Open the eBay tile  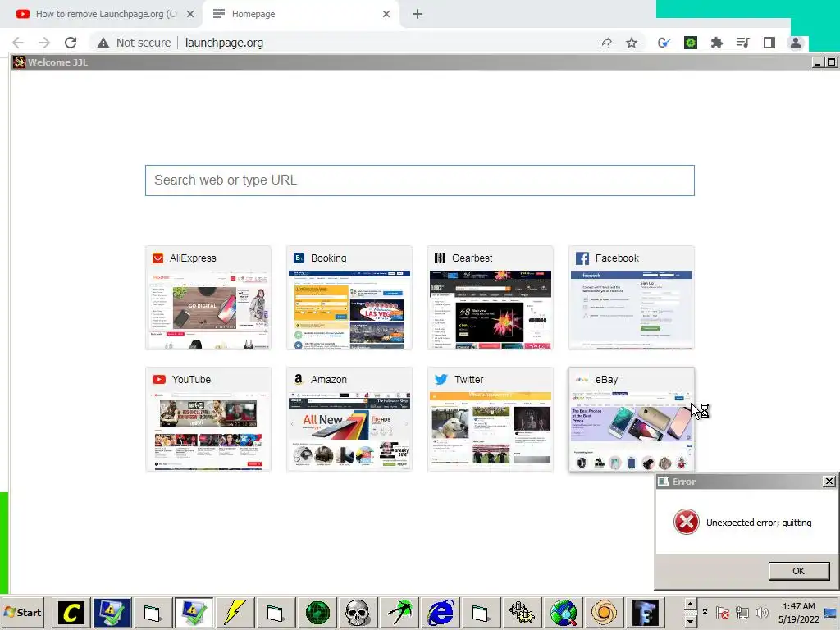pos(632,419)
